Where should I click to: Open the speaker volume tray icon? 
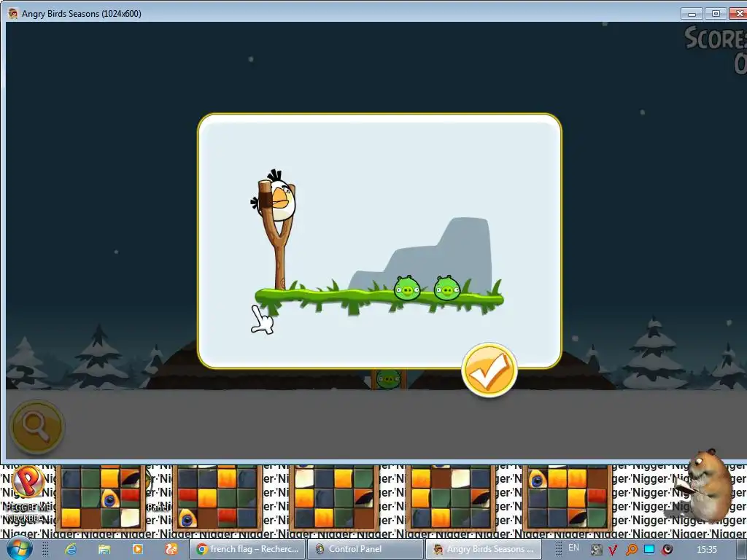click(x=667, y=550)
